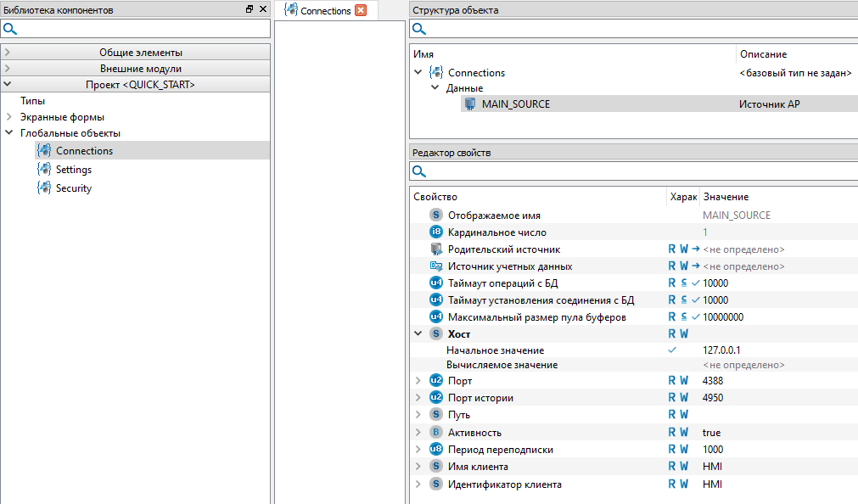
Task: Click the Родительский источник property icon
Action: click(436, 249)
